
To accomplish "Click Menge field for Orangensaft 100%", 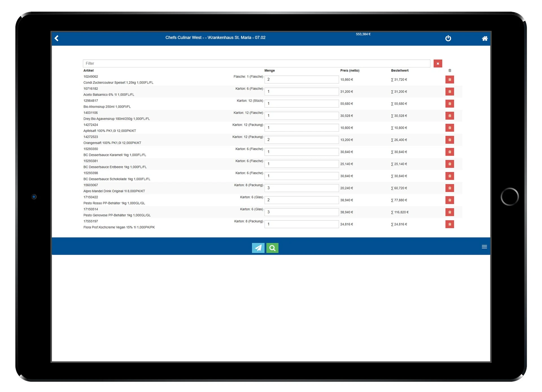I will coord(301,140).
